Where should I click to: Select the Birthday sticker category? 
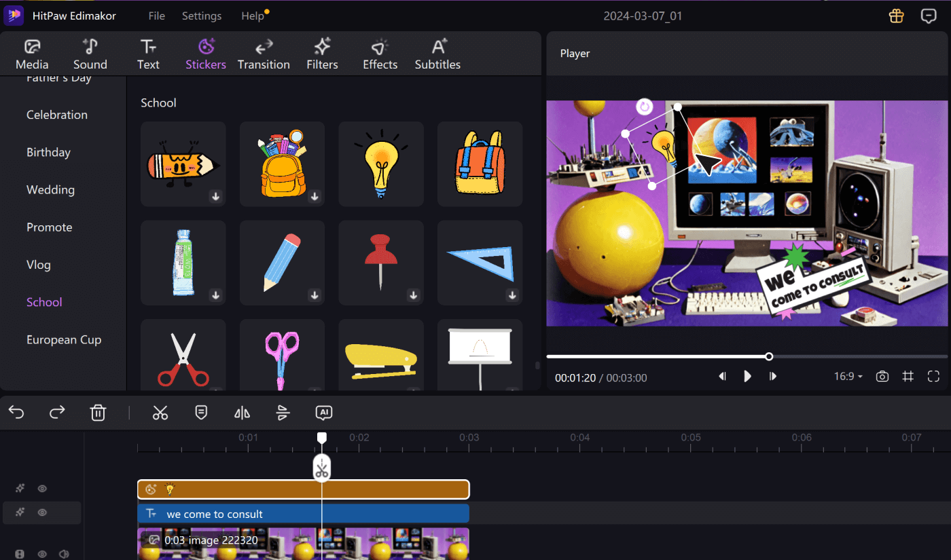[48, 152]
